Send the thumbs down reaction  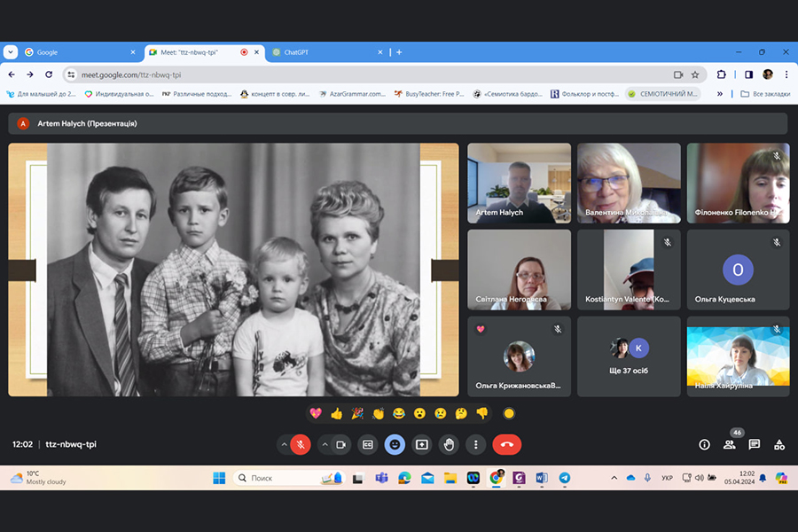[482, 413]
